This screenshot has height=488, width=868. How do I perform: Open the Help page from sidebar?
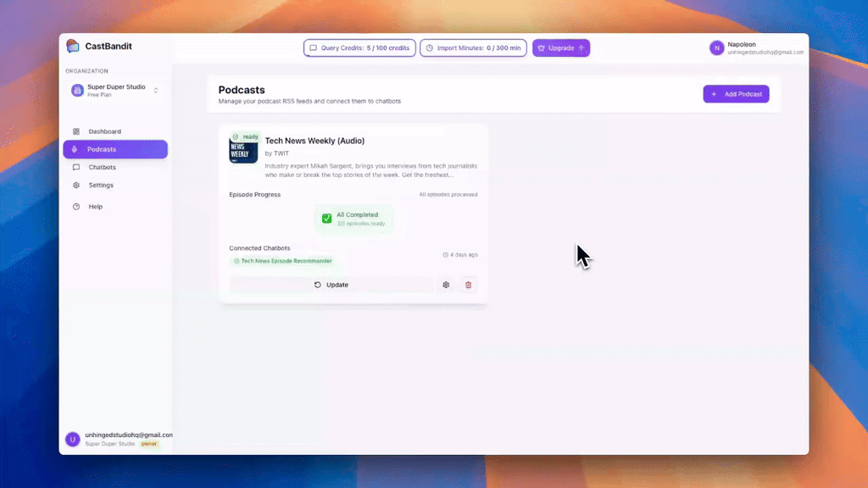[96, 207]
